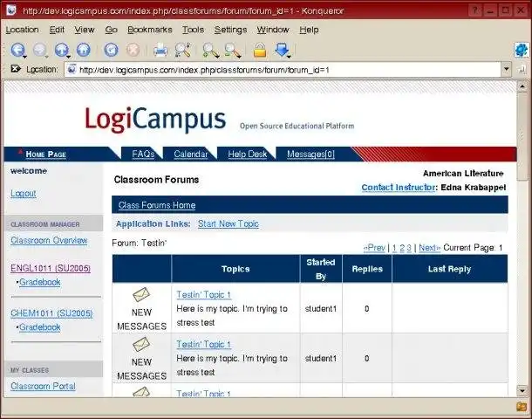This screenshot has width=532, height=419.
Task: Click the 'Forum: Testin'' label
Action: coord(140,244)
